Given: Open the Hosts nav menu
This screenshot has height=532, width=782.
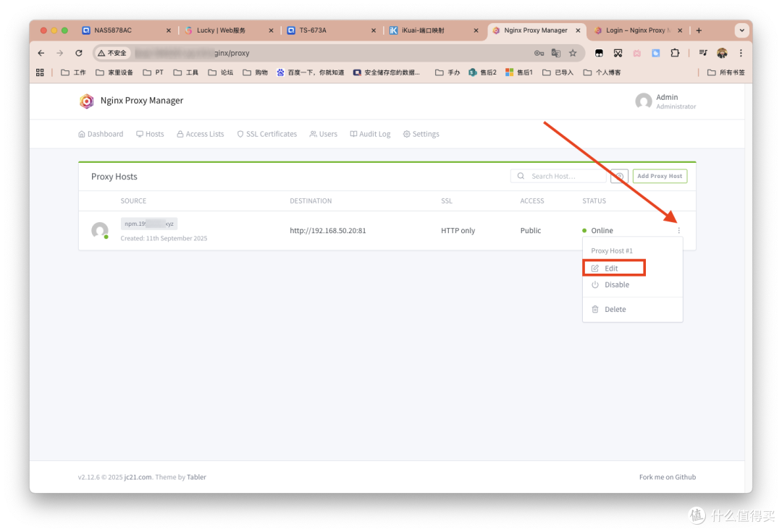Looking at the screenshot, I should [x=150, y=134].
